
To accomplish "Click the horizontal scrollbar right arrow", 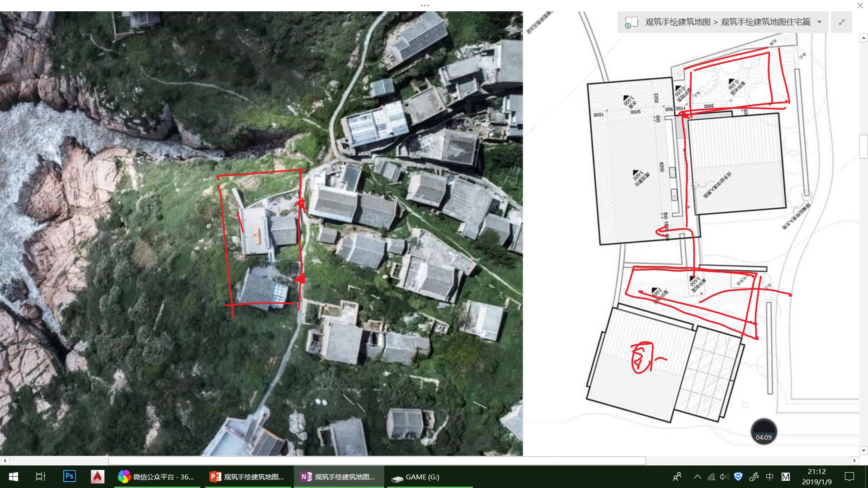I will point(854,460).
